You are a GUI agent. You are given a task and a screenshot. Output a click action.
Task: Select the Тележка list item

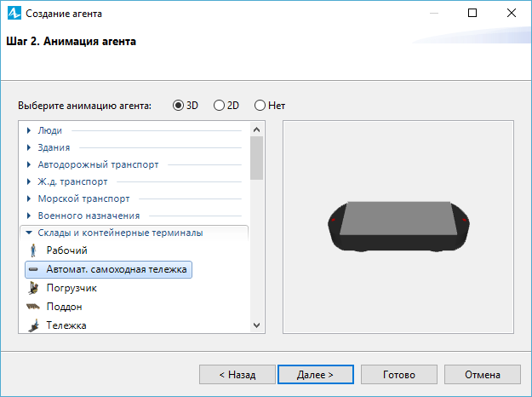click(x=66, y=325)
